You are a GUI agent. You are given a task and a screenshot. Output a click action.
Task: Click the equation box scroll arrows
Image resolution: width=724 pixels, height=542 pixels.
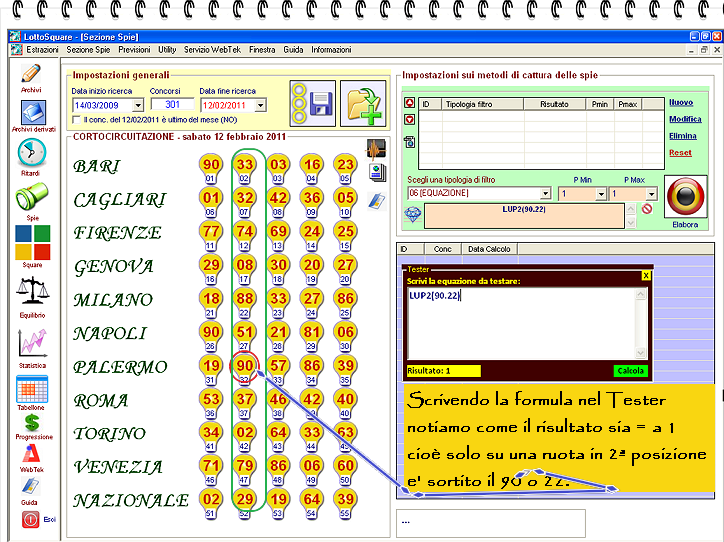[631, 216]
